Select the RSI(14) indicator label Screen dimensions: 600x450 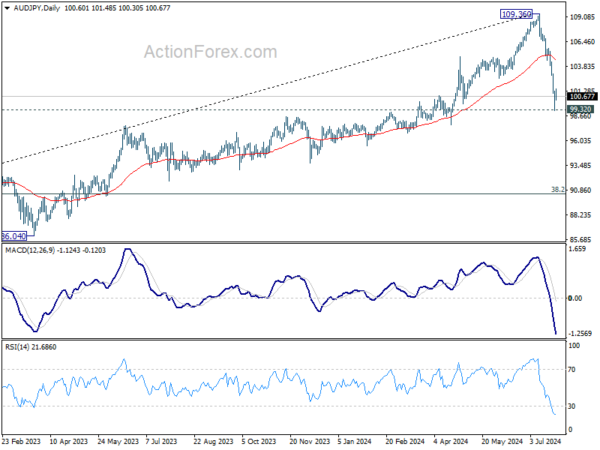tap(16, 347)
